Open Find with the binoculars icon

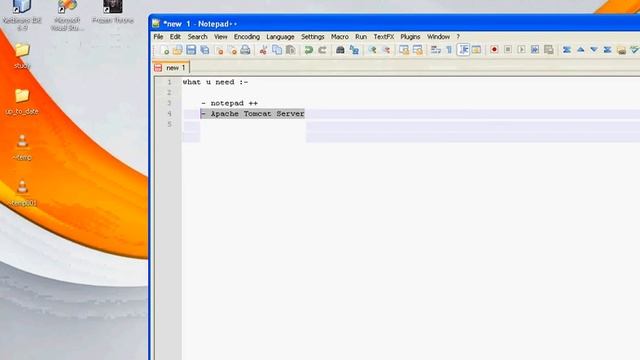(340, 50)
